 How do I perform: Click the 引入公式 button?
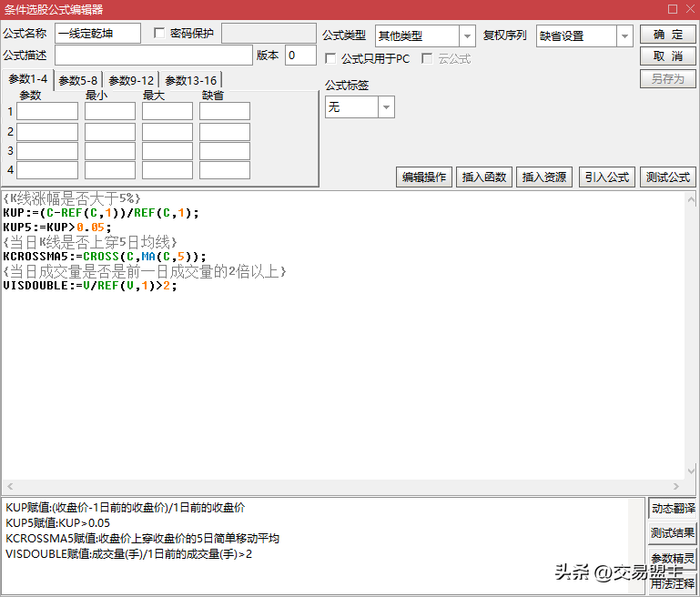click(x=606, y=177)
